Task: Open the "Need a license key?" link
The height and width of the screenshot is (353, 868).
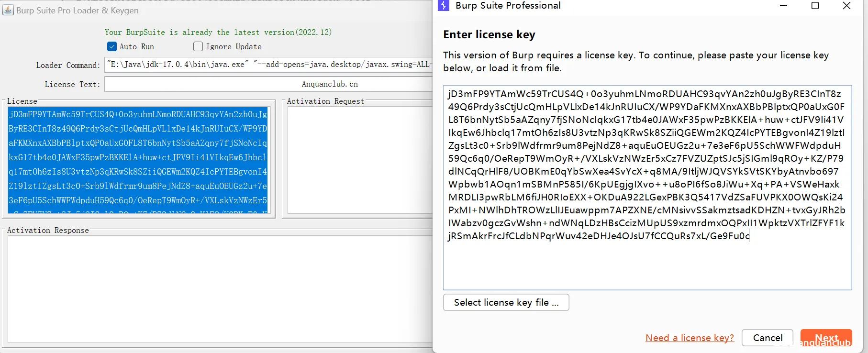Action: click(689, 338)
